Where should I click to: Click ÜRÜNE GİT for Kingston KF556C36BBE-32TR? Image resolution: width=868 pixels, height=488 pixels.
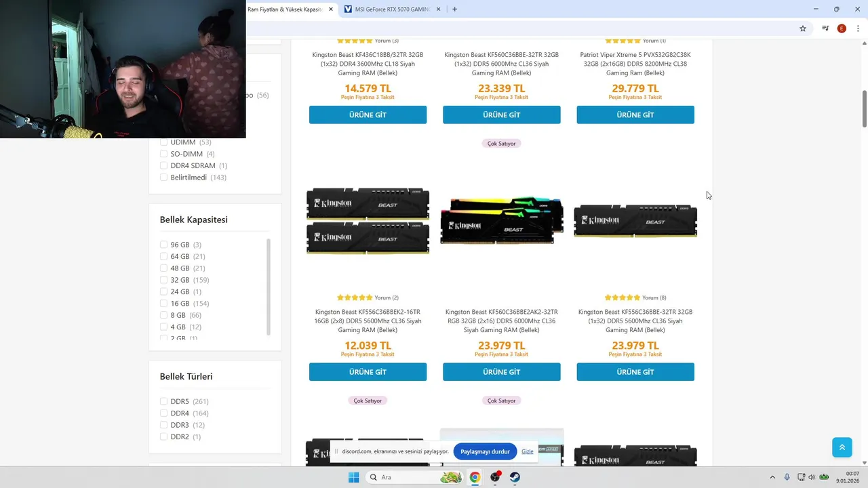pyautogui.click(x=635, y=372)
